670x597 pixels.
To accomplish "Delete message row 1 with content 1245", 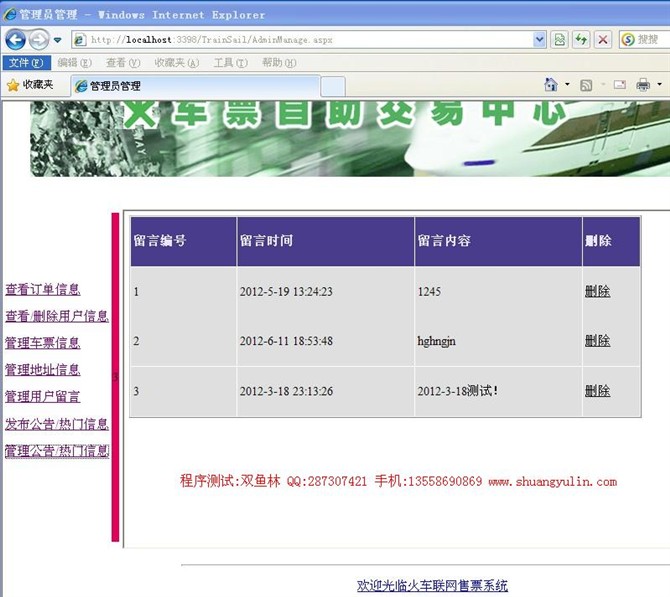I will tap(597, 291).
